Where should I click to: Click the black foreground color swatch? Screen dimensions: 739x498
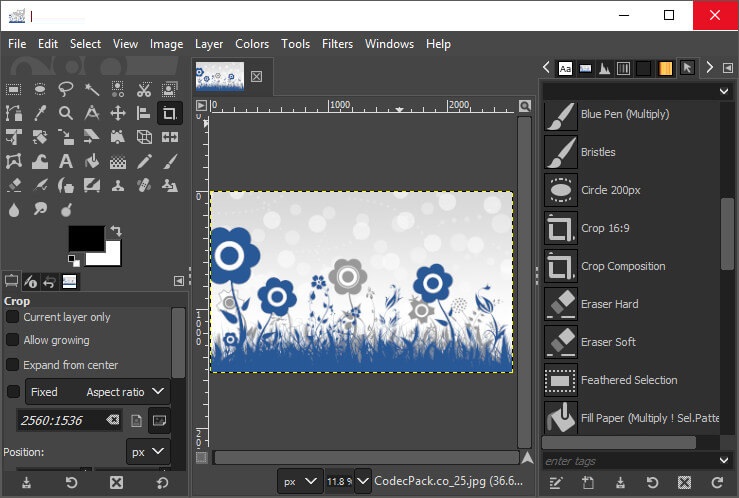(85, 238)
